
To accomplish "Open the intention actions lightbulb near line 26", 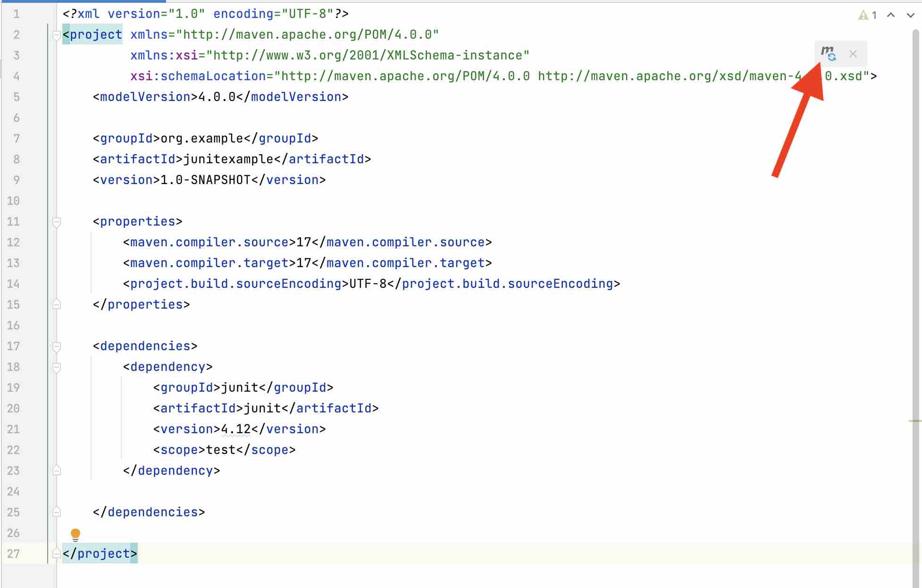I will coord(75,533).
